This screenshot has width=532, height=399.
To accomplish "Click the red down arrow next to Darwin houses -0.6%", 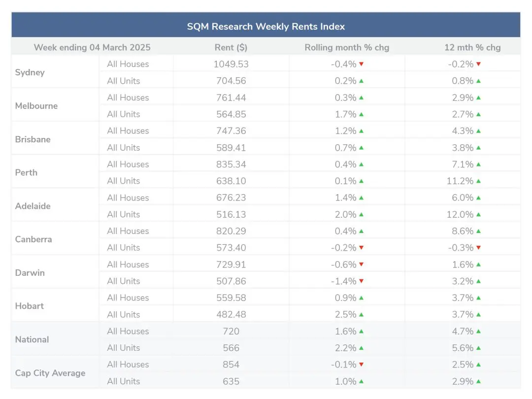I will click(x=362, y=265).
